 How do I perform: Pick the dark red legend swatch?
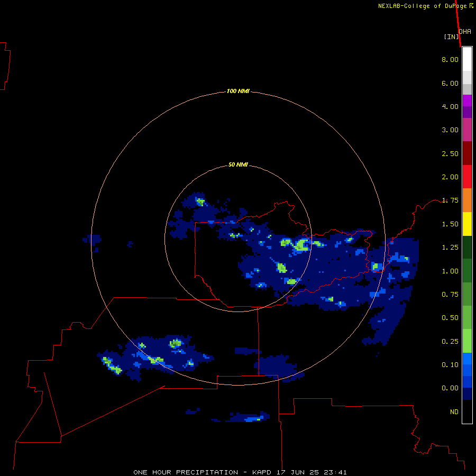(467, 153)
